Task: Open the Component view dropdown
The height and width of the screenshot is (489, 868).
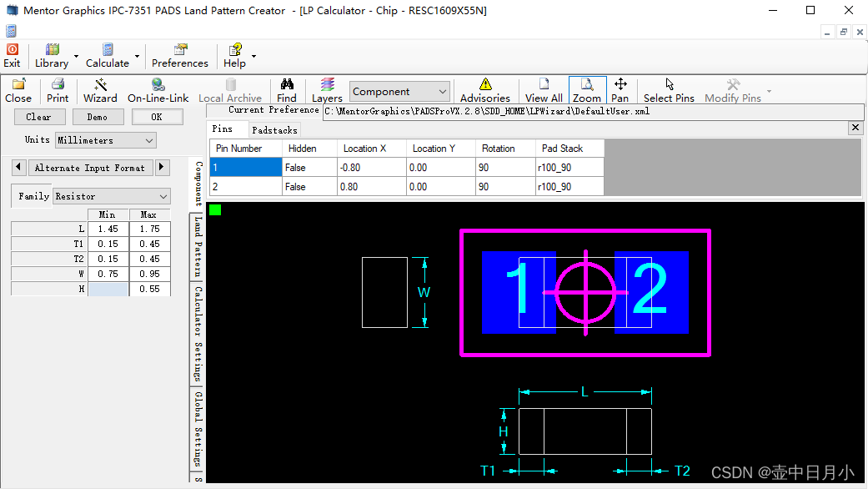Action: (x=399, y=92)
